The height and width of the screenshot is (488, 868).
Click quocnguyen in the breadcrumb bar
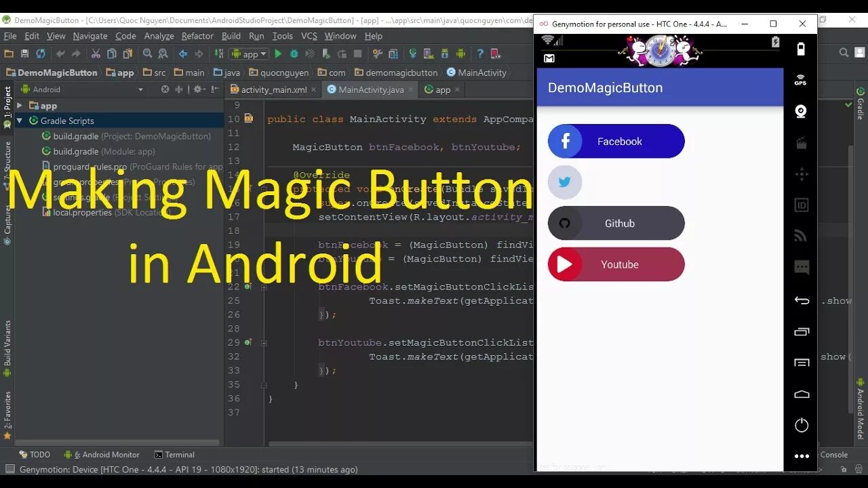coord(279,73)
